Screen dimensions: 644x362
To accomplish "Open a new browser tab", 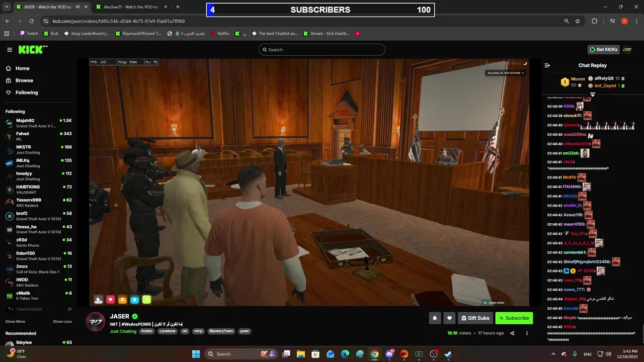I will pyautogui.click(x=178, y=7).
